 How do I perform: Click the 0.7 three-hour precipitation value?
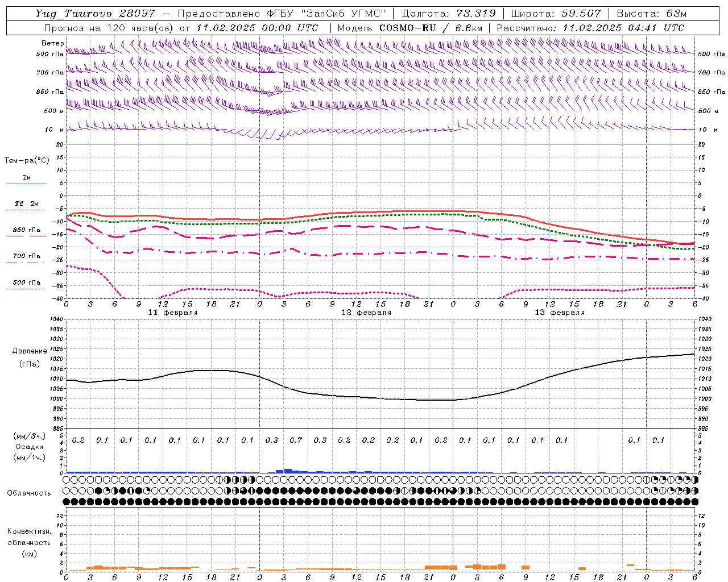[x=296, y=440]
